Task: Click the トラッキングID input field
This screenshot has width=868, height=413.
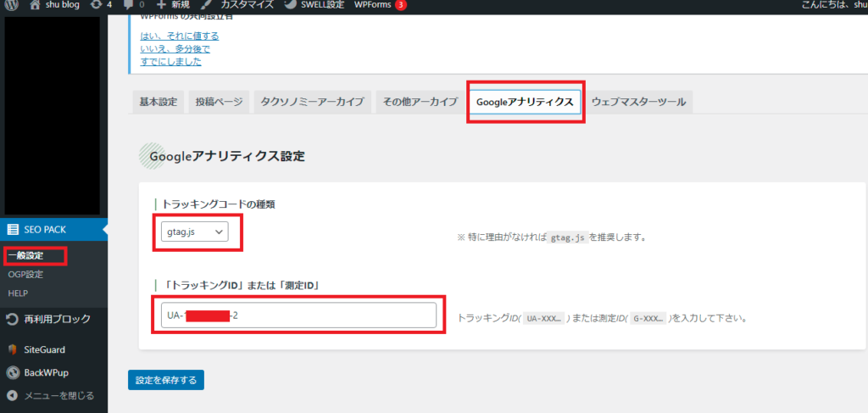Action: point(298,315)
